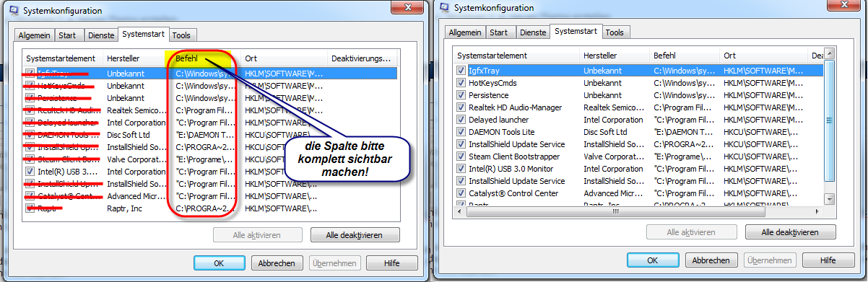Open Hilfe in right window
The width and height of the screenshot is (868, 282).
[828, 260]
